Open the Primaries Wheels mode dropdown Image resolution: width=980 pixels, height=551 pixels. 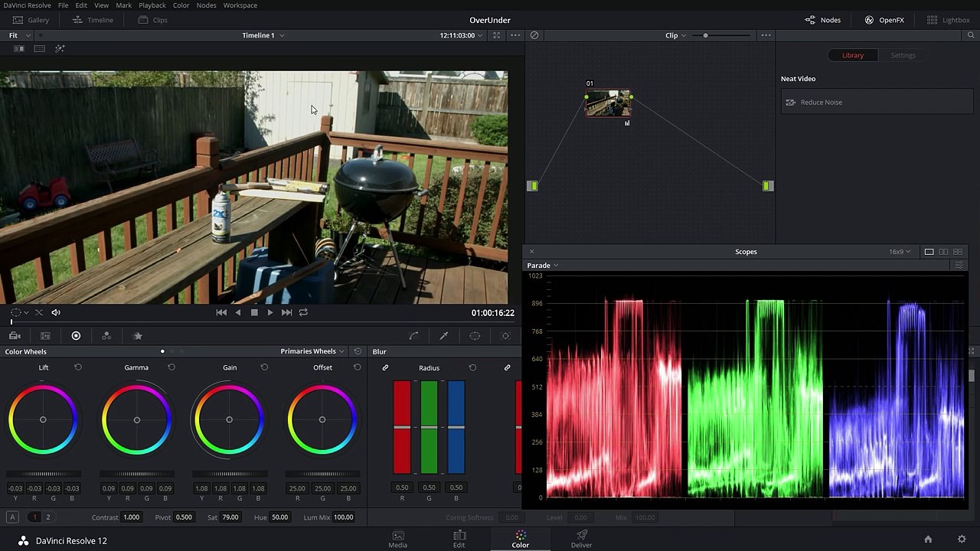pyautogui.click(x=312, y=351)
